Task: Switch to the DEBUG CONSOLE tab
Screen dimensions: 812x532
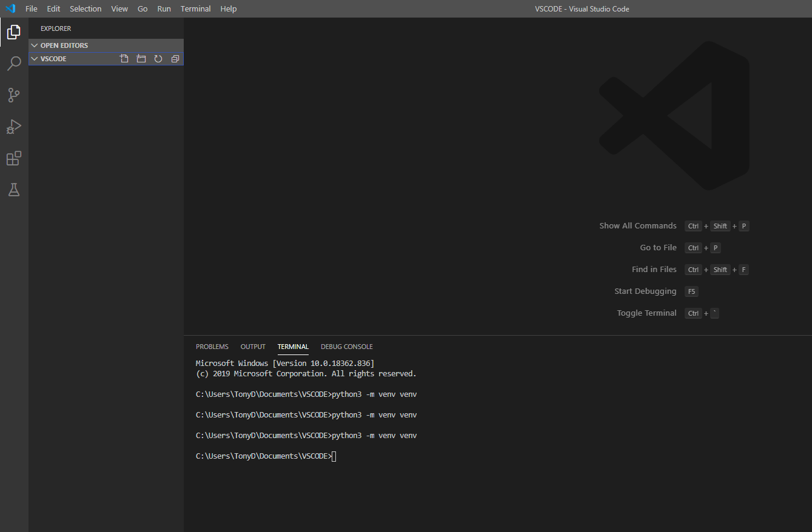Action: point(346,346)
